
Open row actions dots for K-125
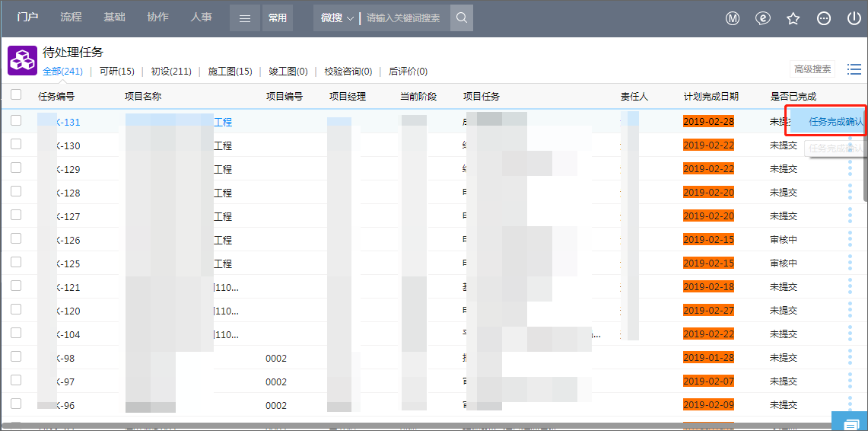(851, 263)
